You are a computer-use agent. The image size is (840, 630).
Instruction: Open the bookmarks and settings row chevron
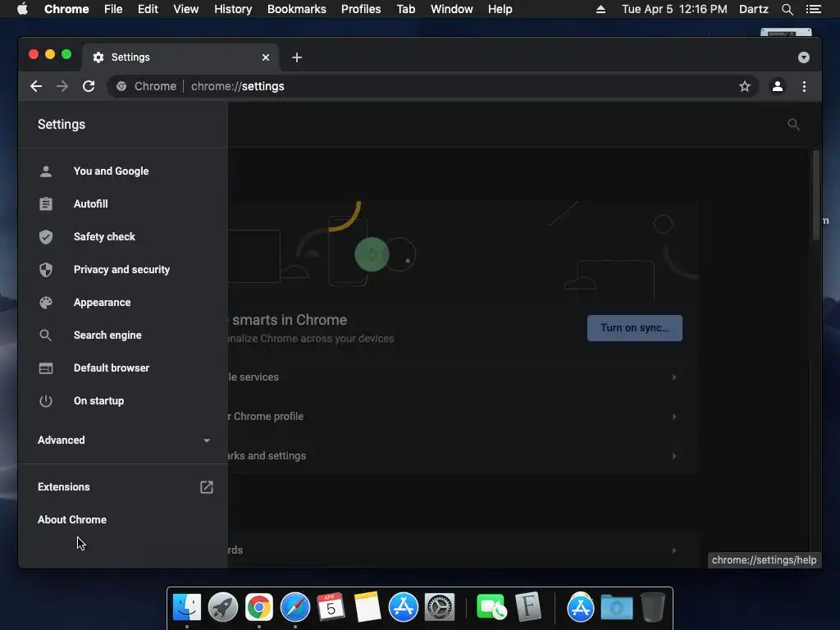tap(674, 456)
